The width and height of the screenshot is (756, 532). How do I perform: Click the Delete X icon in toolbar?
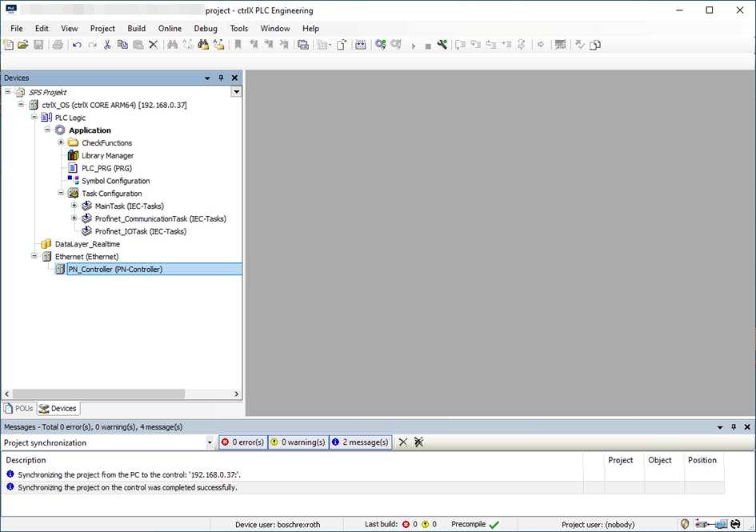(154, 45)
